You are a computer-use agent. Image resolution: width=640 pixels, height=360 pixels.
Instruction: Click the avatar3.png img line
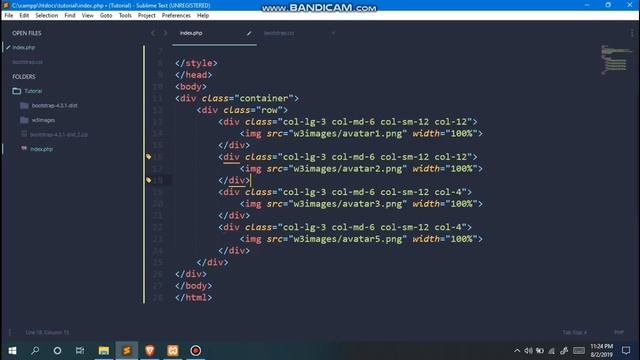click(x=362, y=204)
